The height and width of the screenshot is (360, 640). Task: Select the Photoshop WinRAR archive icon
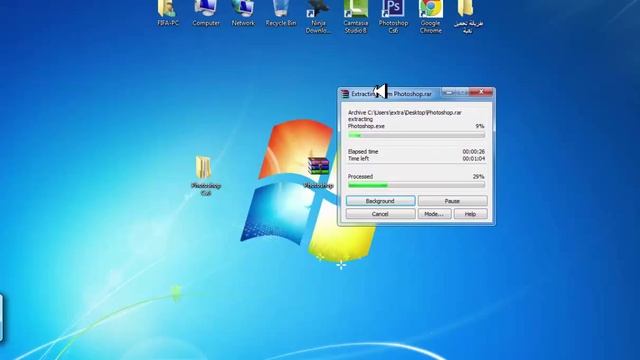[x=319, y=173]
